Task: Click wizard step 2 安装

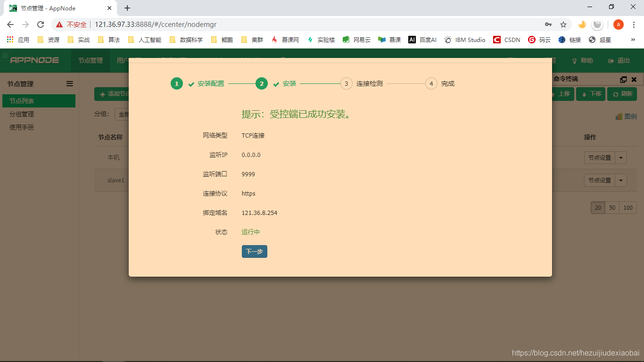Action: (276, 83)
